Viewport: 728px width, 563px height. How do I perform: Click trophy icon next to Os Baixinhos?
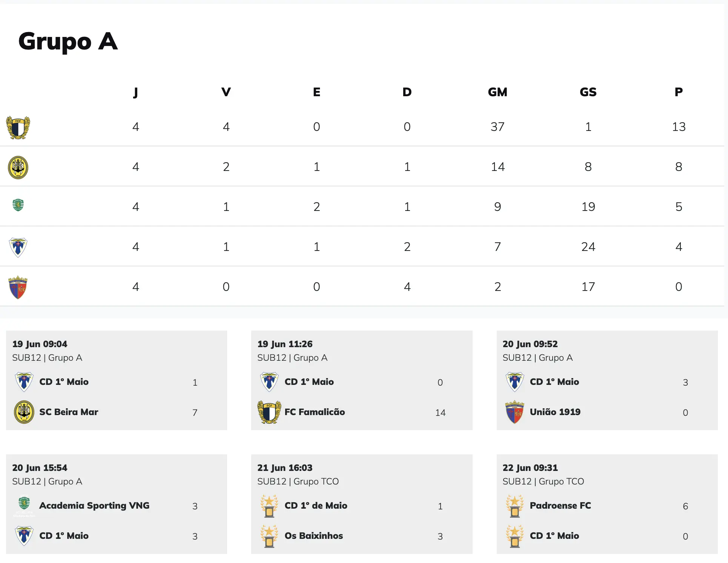(x=269, y=536)
